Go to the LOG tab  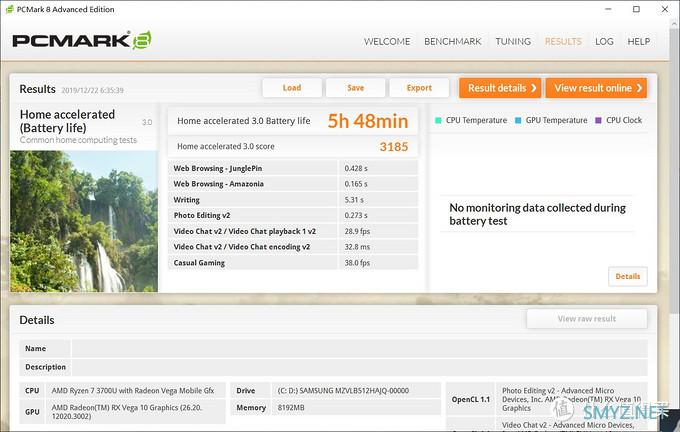point(604,41)
